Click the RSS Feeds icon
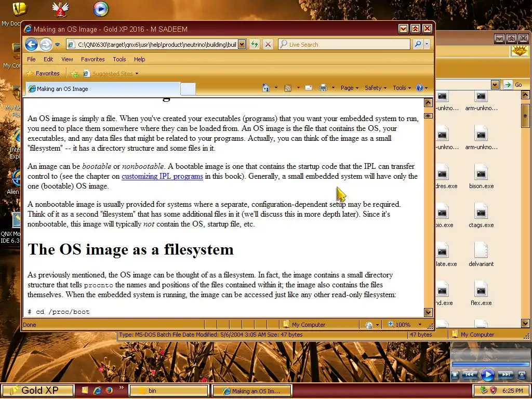Image resolution: width=532 pixels, height=399 pixels. point(288,88)
